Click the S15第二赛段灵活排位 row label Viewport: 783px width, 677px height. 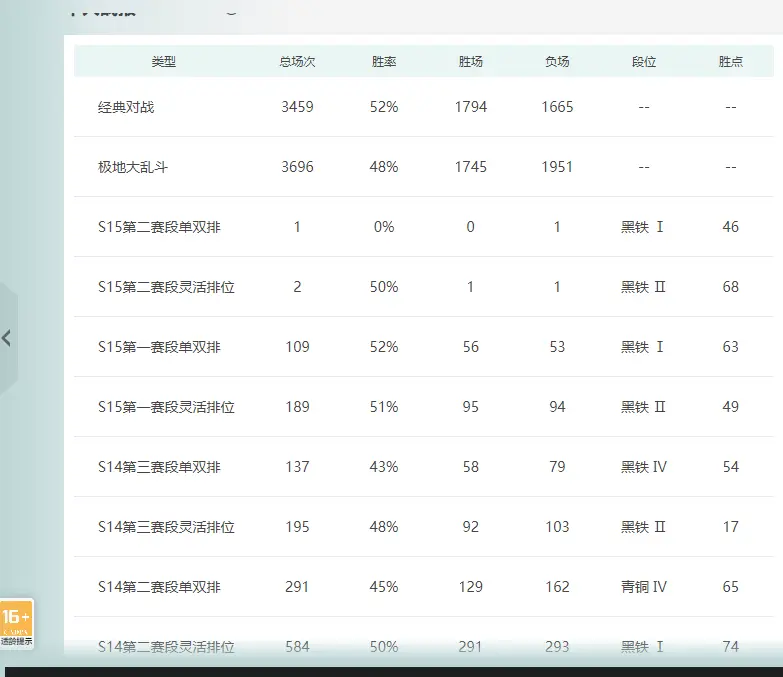(x=166, y=287)
